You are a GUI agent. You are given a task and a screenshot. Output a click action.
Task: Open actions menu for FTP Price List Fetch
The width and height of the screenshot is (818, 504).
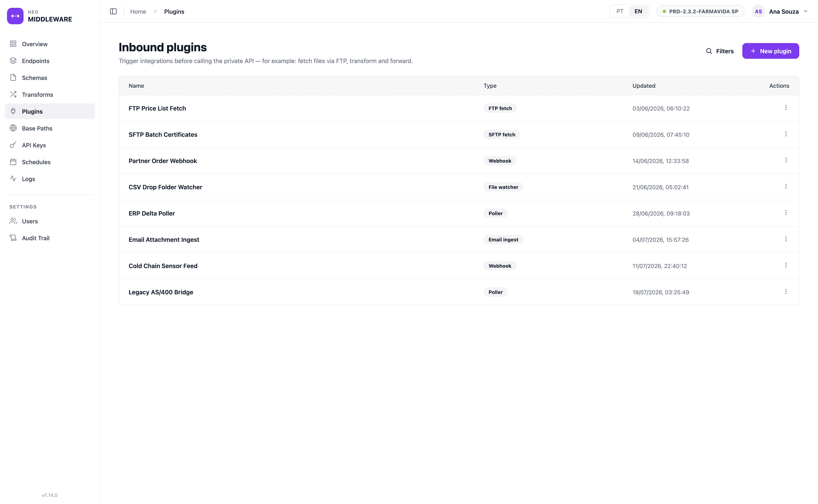coord(786,108)
